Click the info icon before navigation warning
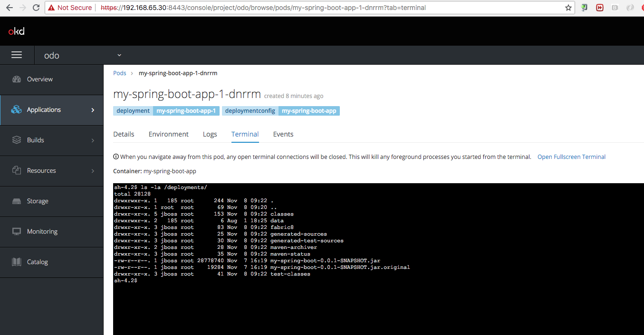Viewport: 644px width, 335px height. click(115, 157)
